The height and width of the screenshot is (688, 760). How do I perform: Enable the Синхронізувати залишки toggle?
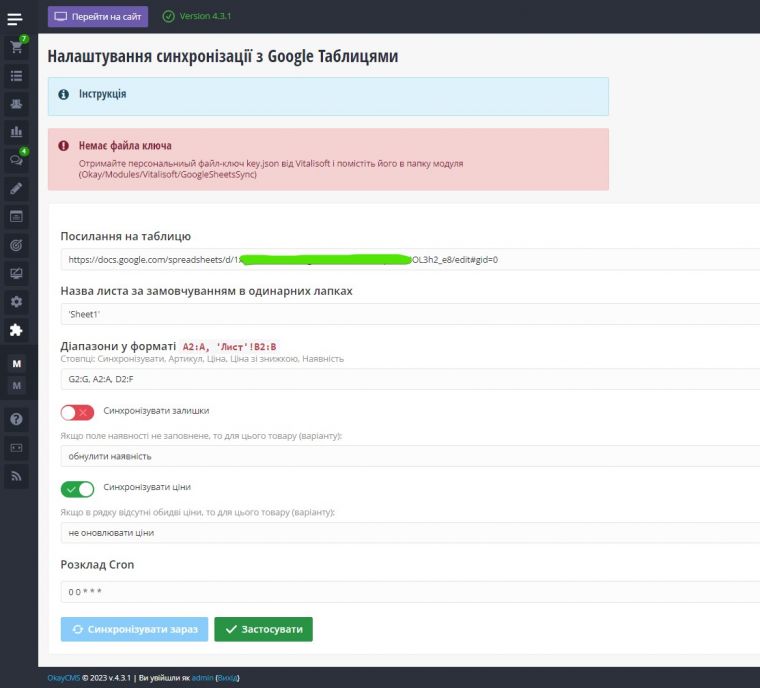point(77,412)
